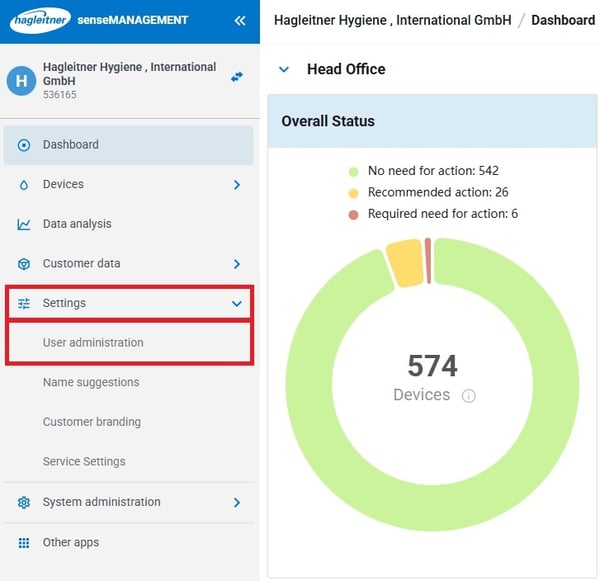600x581 pixels.
Task: Click the Dashboard breadcrumb
Action: coord(563,20)
